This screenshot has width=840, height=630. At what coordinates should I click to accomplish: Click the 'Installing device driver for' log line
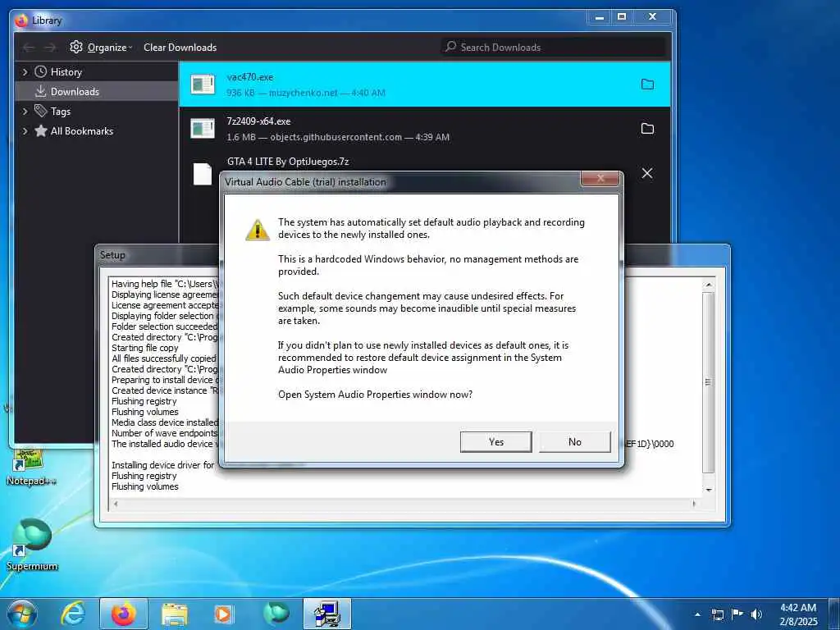[163, 465]
